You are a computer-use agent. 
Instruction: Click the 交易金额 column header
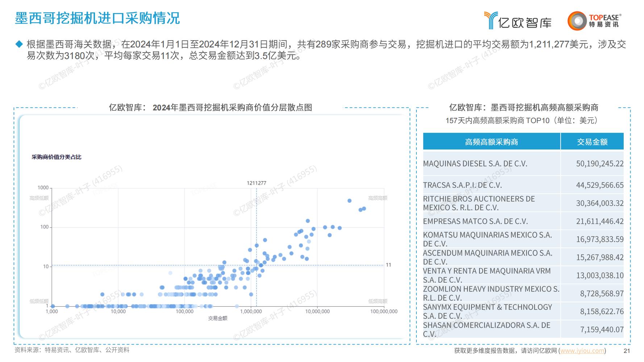click(592, 142)
